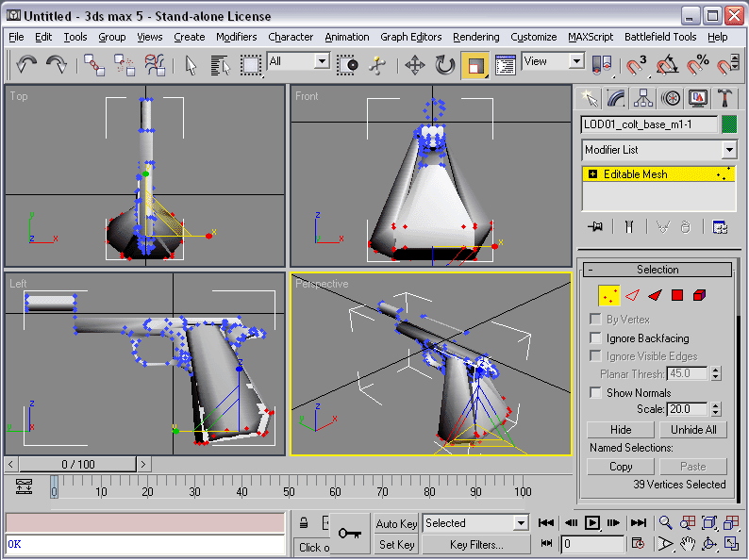Toggle Show End Result icon
The width and height of the screenshot is (749, 560).
click(629, 227)
